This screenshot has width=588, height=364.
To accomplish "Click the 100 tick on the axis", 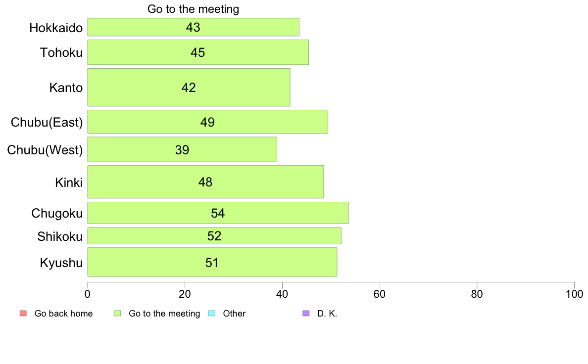I will click(574, 294).
